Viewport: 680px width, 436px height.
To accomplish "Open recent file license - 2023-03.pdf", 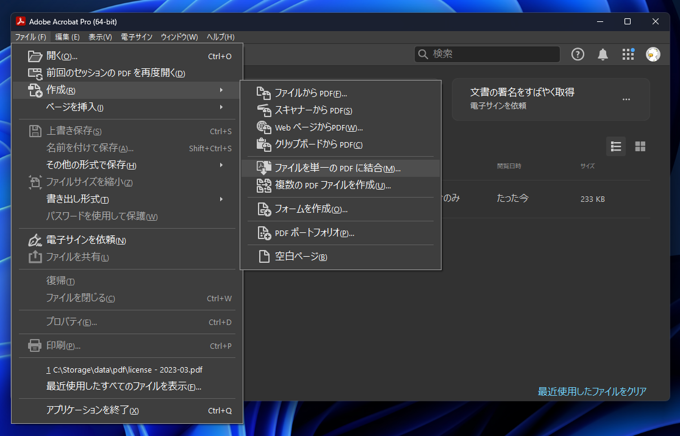I will click(127, 370).
